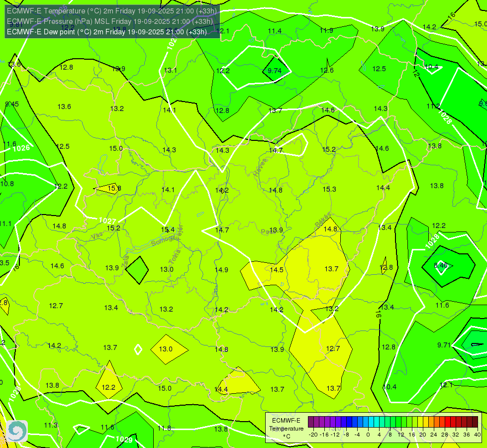Select the ECMWF-E Pressure MSL layer title

[110, 21]
